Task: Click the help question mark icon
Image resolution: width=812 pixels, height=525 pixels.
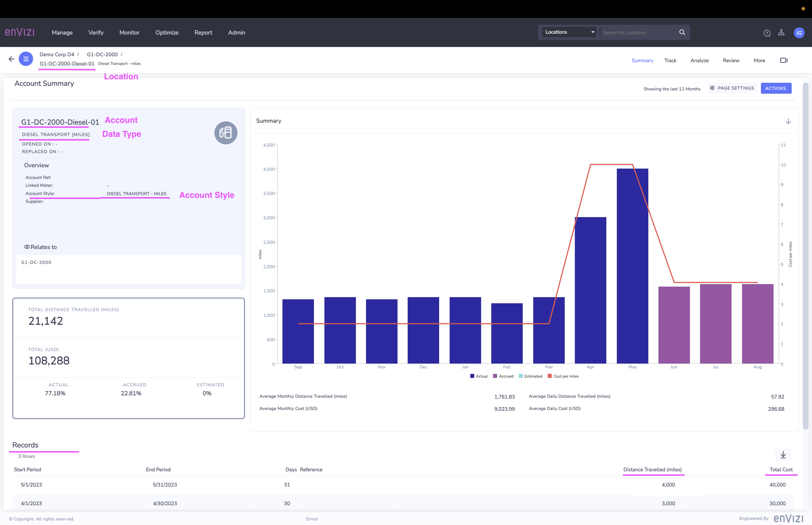Action: pyautogui.click(x=767, y=33)
